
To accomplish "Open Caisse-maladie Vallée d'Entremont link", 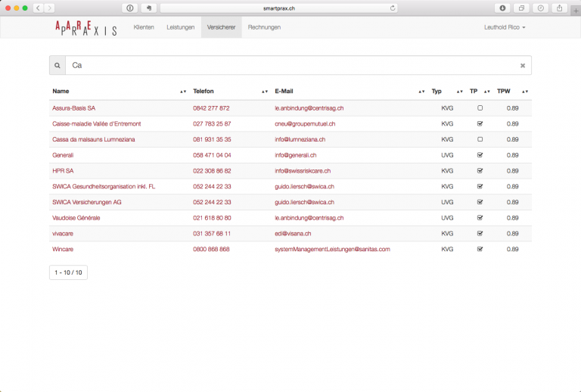I will point(97,124).
